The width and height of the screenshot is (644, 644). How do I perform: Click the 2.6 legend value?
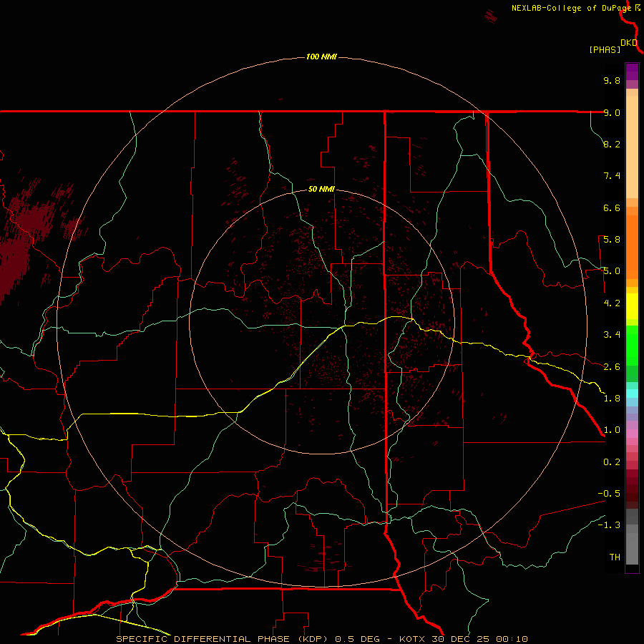click(612, 367)
